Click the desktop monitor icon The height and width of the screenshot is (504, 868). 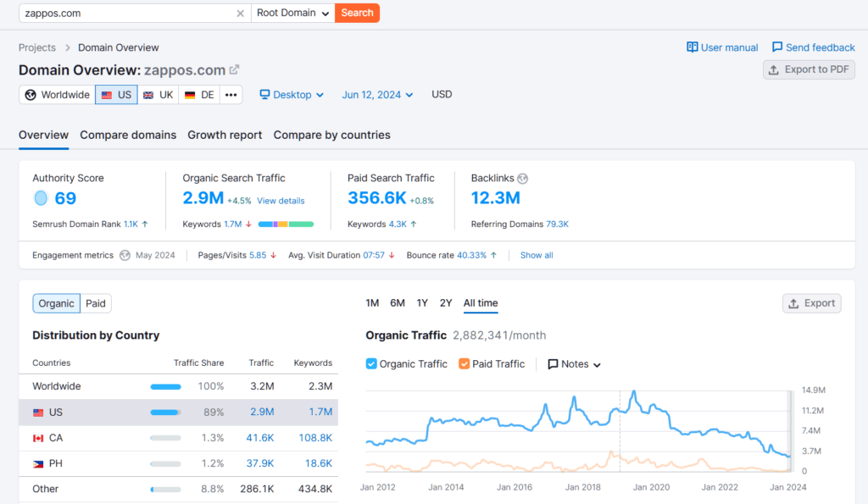[x=264, y=95]
